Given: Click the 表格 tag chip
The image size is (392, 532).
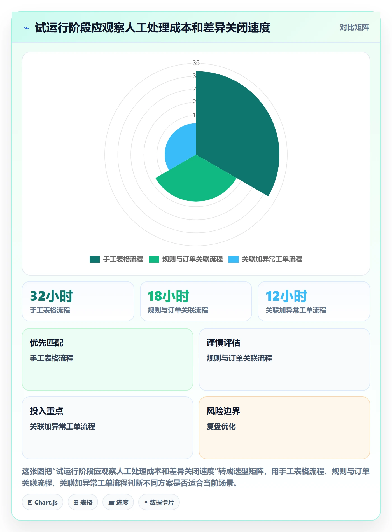Looking at the screenshot, I should pyautogui.click(x=83, y=502).
